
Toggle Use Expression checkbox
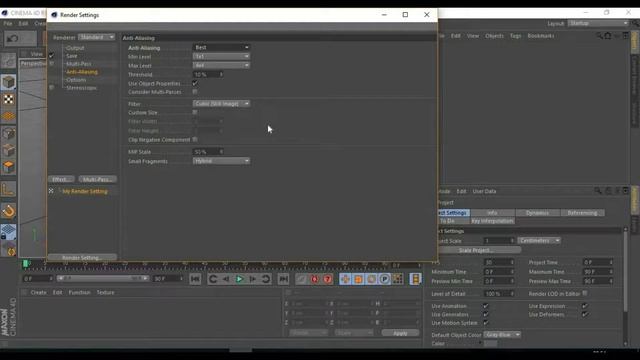click(585, 306)
